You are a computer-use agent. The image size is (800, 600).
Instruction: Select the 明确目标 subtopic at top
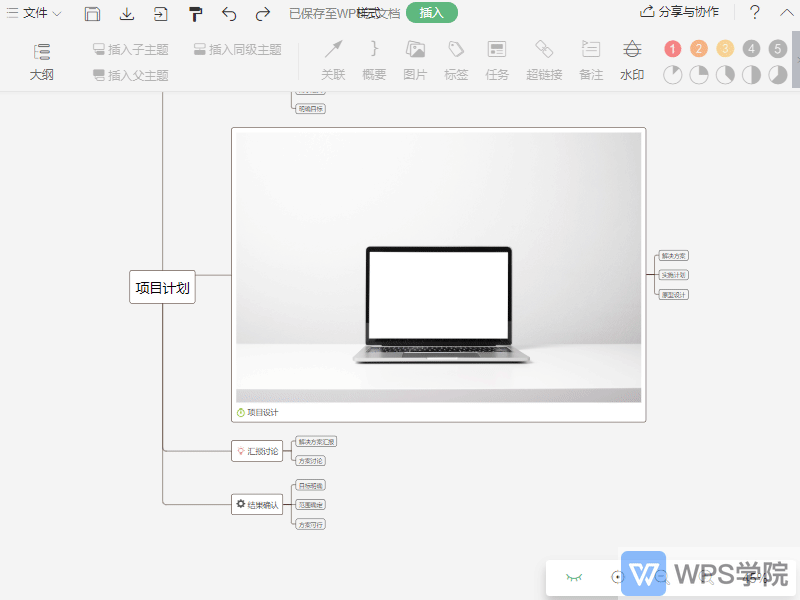311,109
